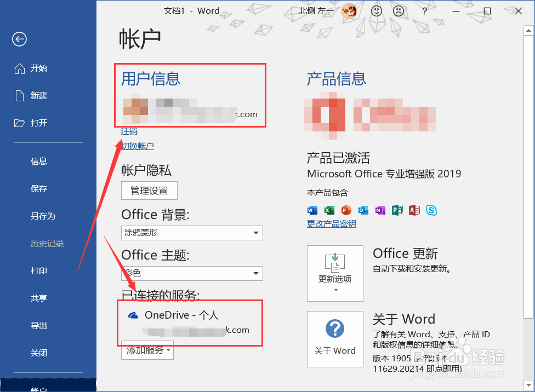Image resolution: width=535 pixels, height=392 pixels.
Task: Click the scrollbar down arrow
Action: point(528,385)
